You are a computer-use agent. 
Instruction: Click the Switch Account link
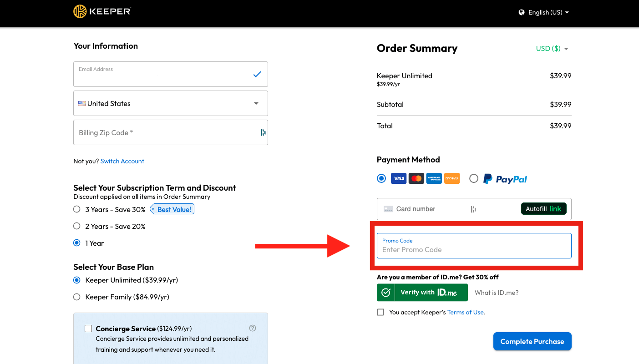pos(122,161)
